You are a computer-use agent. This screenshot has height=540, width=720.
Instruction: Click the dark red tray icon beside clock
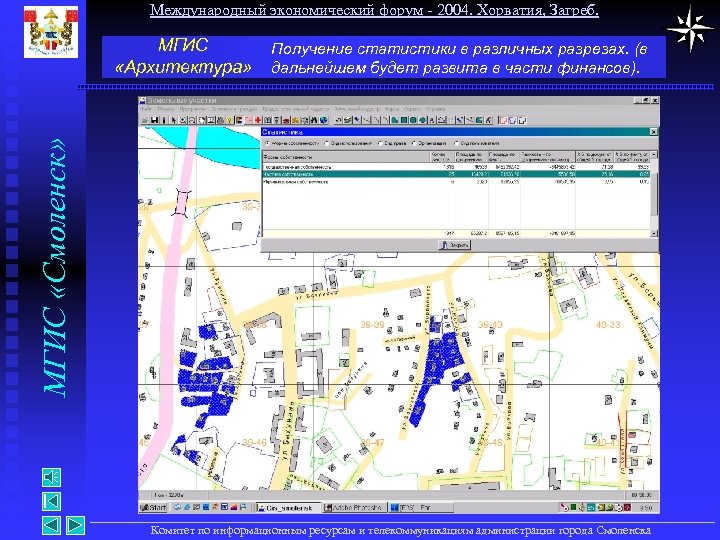(x=628, y=507)
